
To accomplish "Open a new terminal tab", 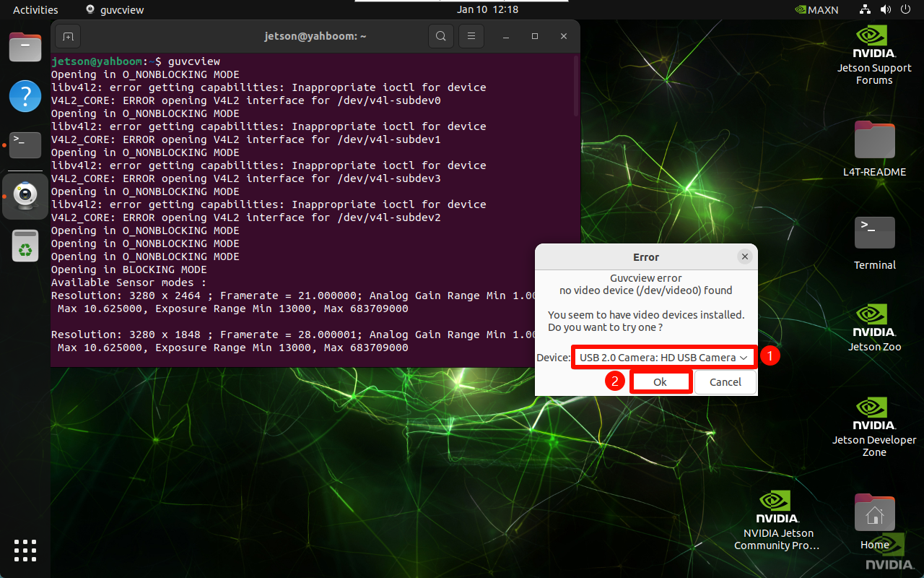I will pos(67,36).
